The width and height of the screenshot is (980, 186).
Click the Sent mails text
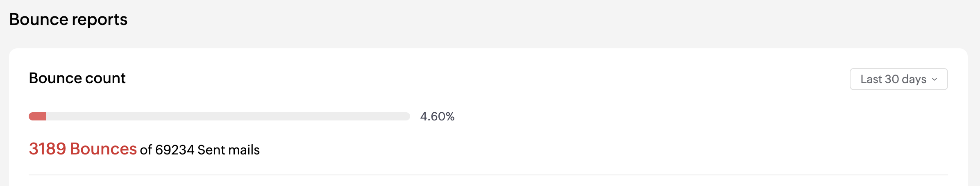pyautogui.click(x=229, y=150)
